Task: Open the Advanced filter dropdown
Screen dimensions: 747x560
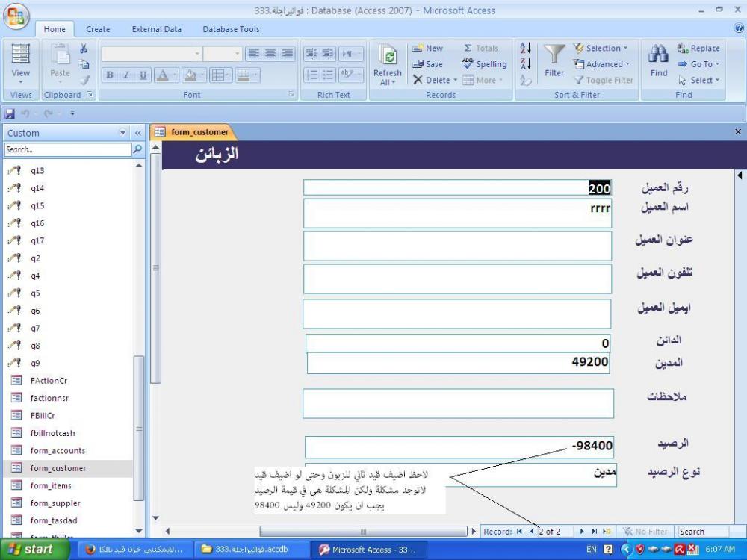Action: [x=601, y=63]
